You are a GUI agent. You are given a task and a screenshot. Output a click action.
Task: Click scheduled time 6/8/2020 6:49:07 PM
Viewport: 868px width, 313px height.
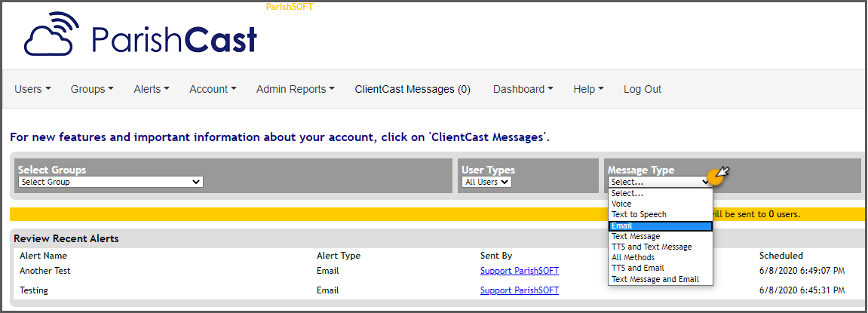pos(802,271)
